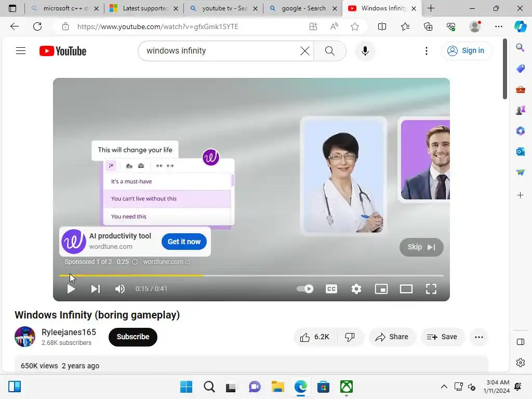Open sidebar Tools briefcase
This screenshot has height=399, width=532.
[520, 89]
